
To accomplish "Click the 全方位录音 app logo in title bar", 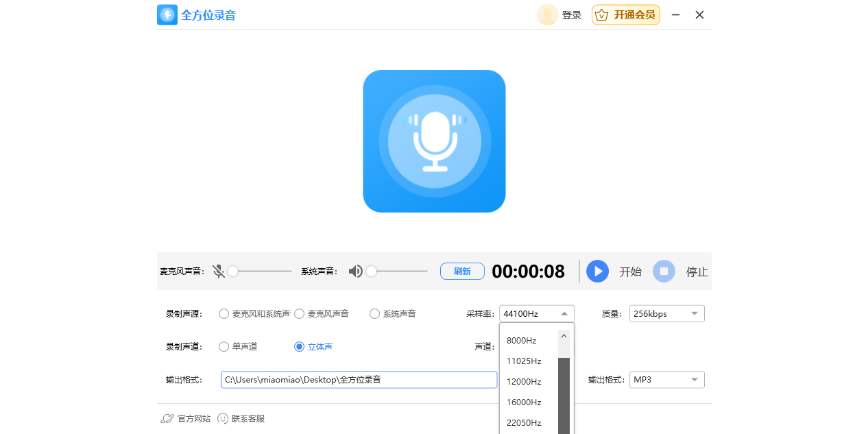I will click(167, 15).
